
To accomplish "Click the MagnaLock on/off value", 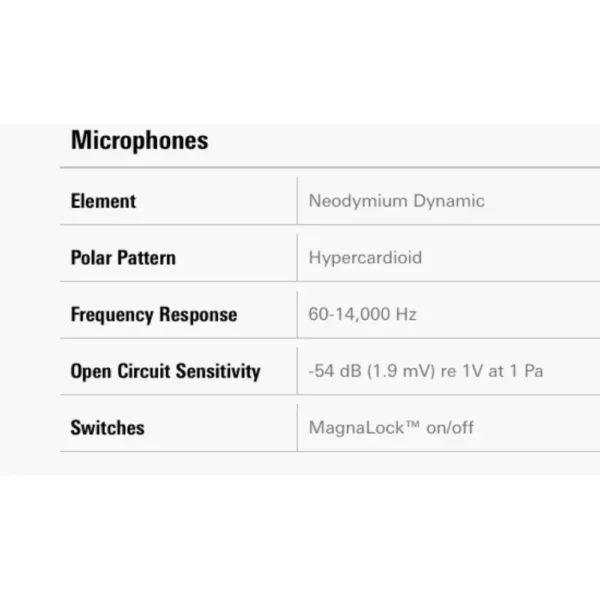I will click(x=391, y=427).
